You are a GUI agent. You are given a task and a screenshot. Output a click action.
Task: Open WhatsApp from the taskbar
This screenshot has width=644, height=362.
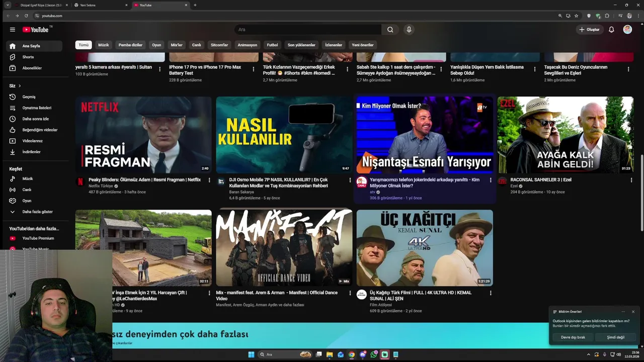tap(374, 354)
